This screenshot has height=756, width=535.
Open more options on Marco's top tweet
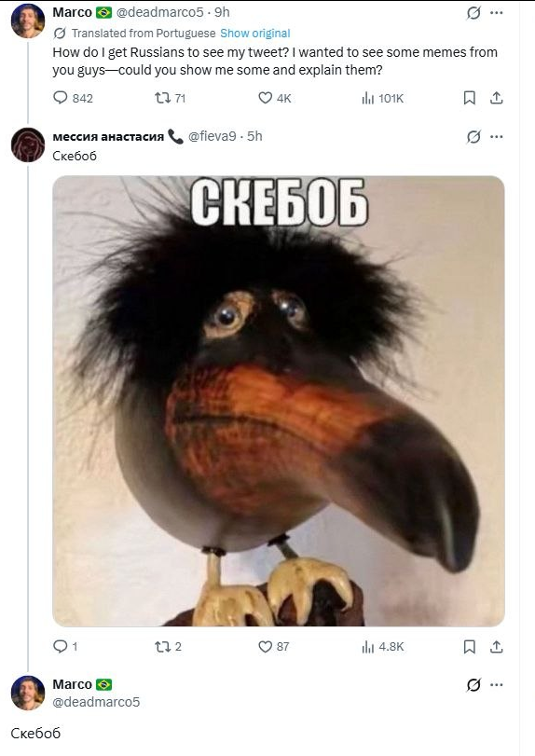click(x=497, y=13)
